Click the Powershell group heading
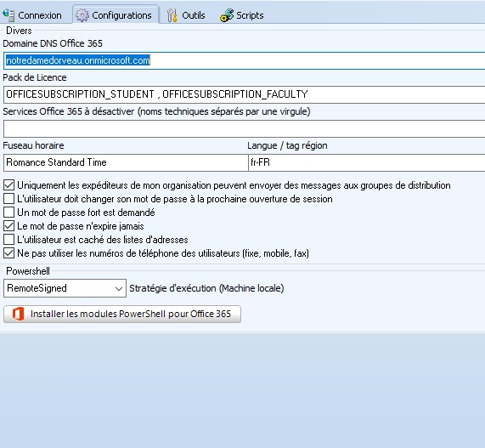 (x=28, y=271)
